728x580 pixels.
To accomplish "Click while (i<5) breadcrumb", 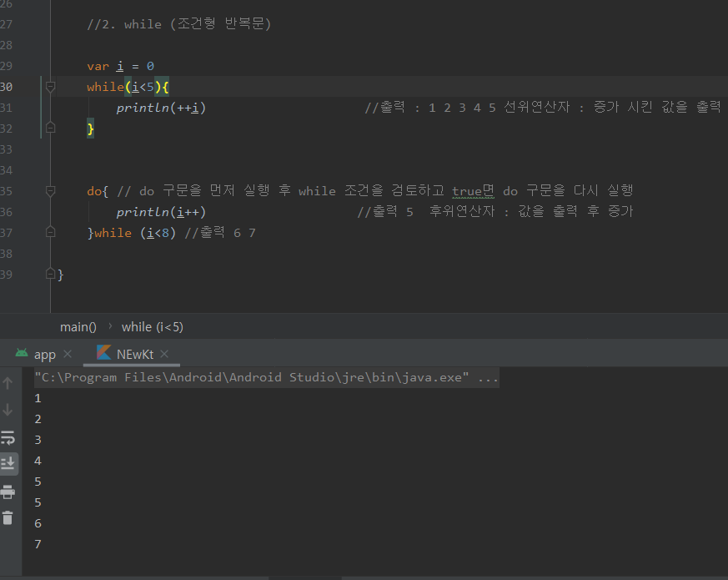I will [x=153, y=327].
